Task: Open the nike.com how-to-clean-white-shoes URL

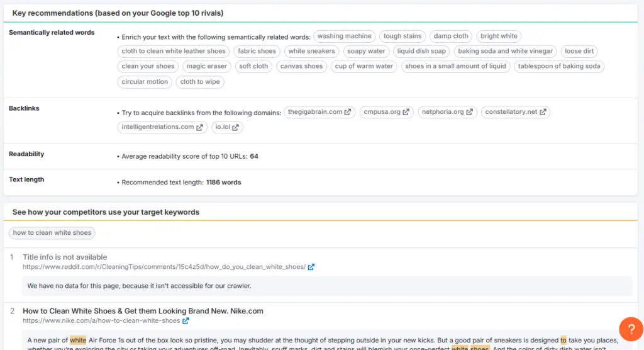Action: coord(101,321)
